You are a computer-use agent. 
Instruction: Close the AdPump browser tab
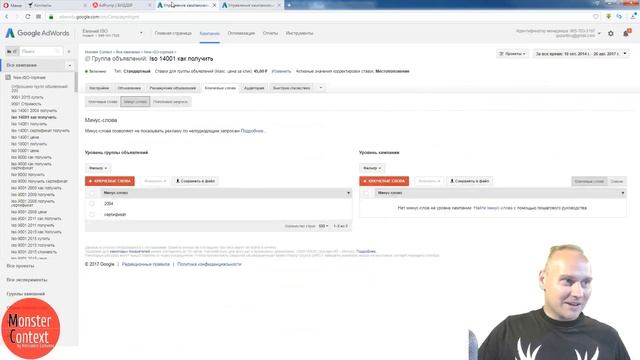tap(149, 5)
